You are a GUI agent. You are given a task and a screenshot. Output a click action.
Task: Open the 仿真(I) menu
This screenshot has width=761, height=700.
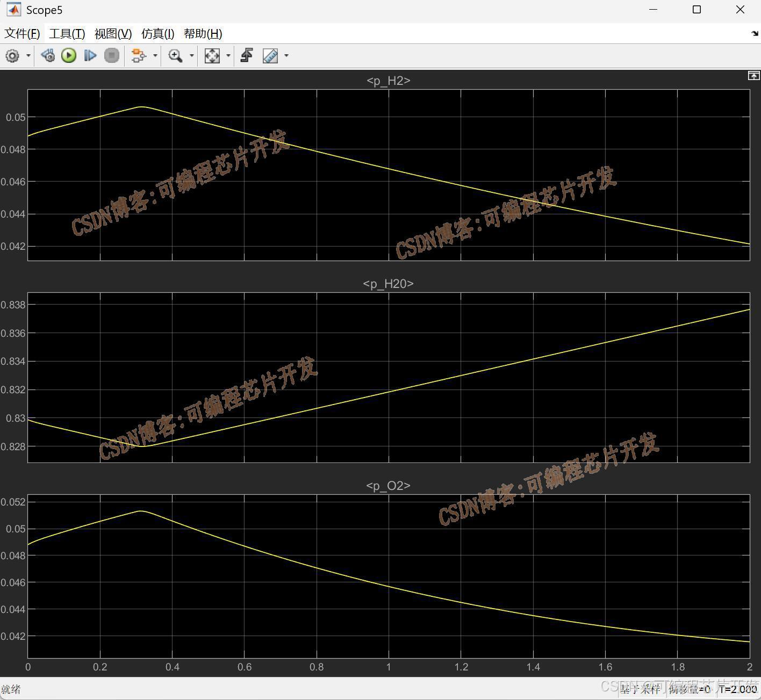click(157, 34)
